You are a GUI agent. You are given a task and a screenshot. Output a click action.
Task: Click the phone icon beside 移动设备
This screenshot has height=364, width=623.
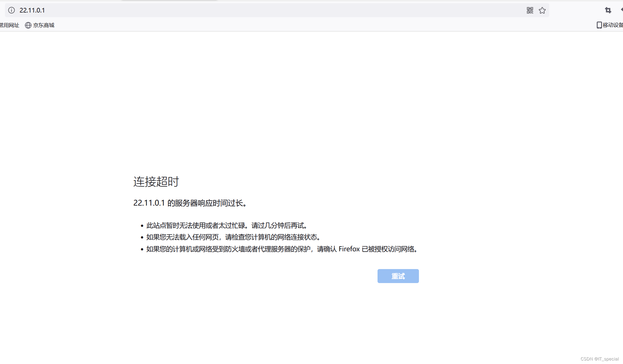pos(599,25)
